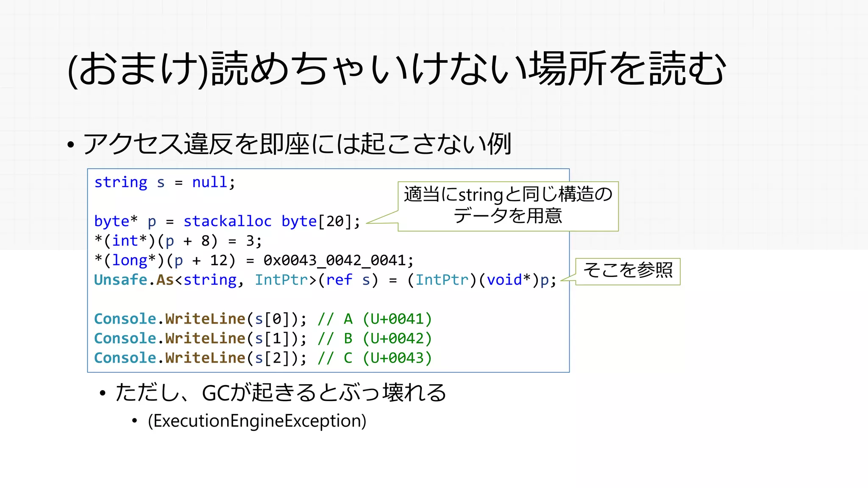Click the comment '// C (U+0043)'

pos(375,358)
